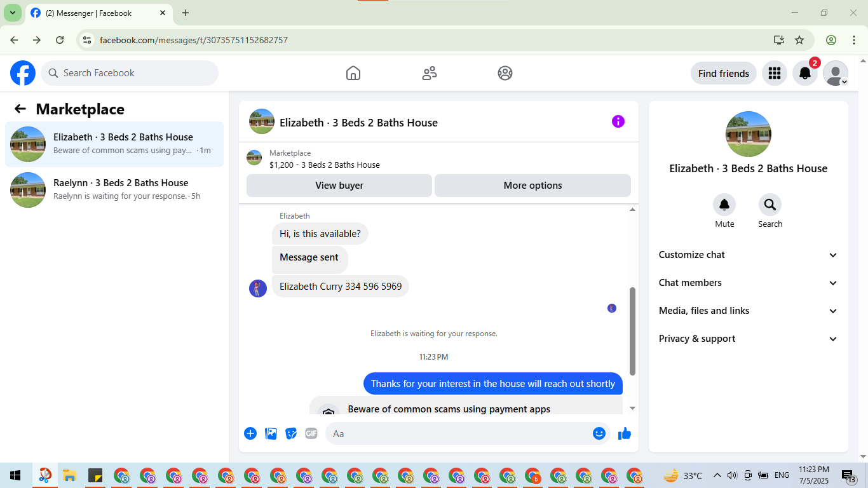View site information icon in address bar
Screen dimensions: 868x488
(88, 40)
